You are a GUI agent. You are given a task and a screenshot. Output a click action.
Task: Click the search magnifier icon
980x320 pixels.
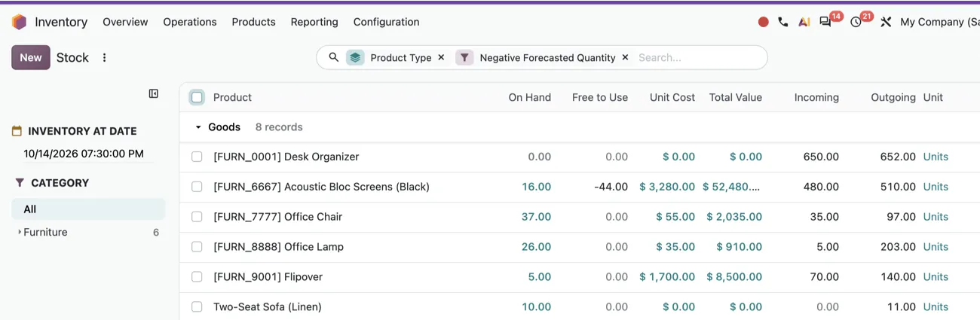tap(333, 57)
